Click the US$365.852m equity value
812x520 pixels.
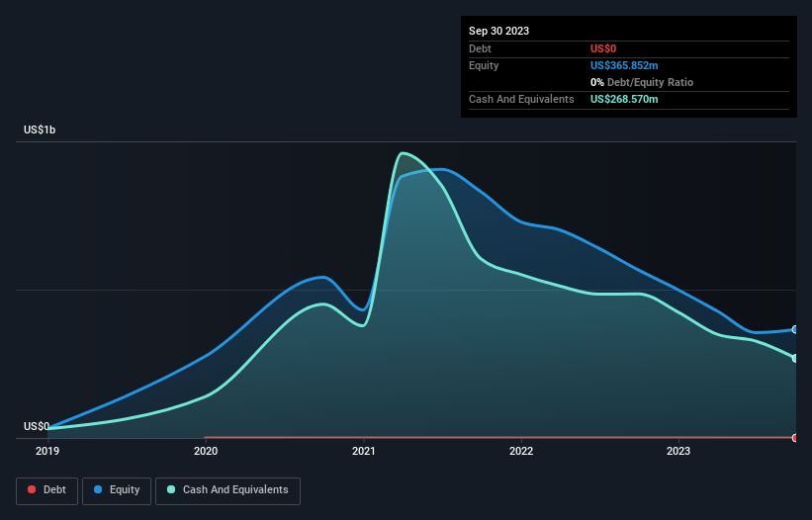[x=624, y=65]
